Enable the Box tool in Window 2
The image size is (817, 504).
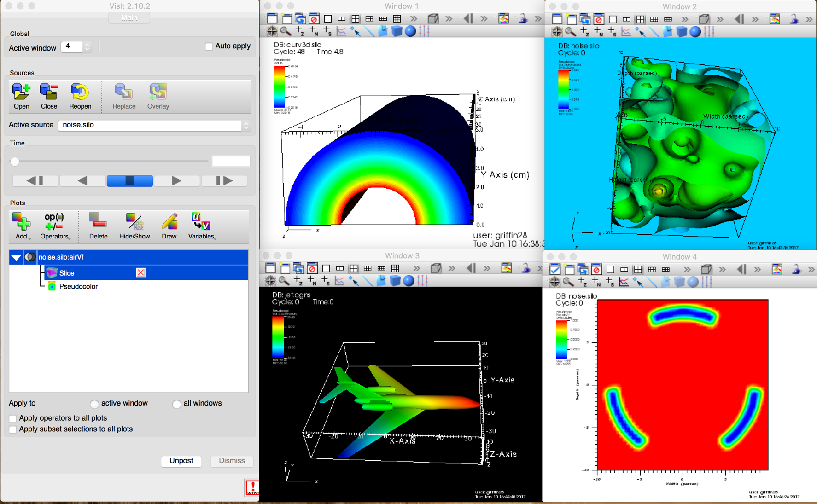[x=682, y=32]
